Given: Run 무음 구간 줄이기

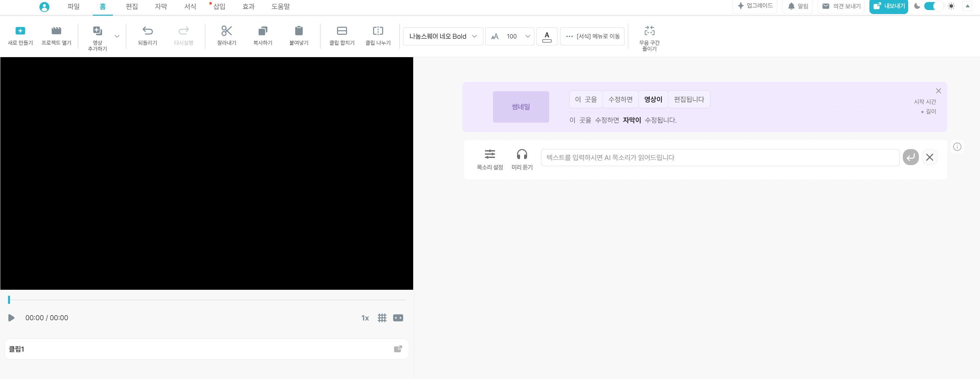Looking at the screenshot, I should 649,38.
